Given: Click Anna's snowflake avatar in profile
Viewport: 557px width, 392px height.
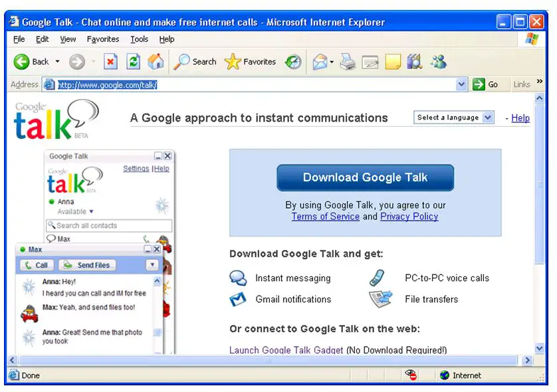Looking at the screenshot, I should tap(162, 206).
